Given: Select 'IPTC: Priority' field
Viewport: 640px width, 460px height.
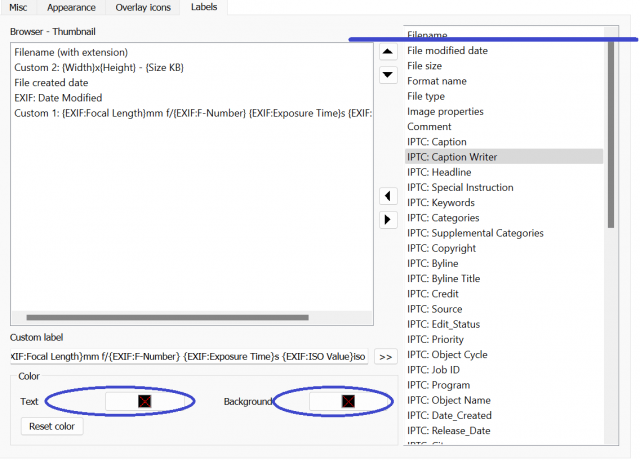Looking at the screenshot, I should coord(504,340).
